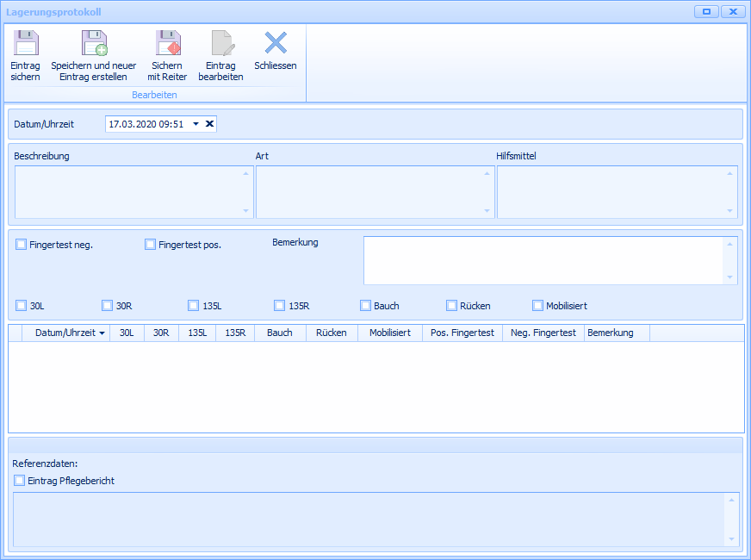Click the Bemerkung field scroll down arrow

(x=730, y=277)
